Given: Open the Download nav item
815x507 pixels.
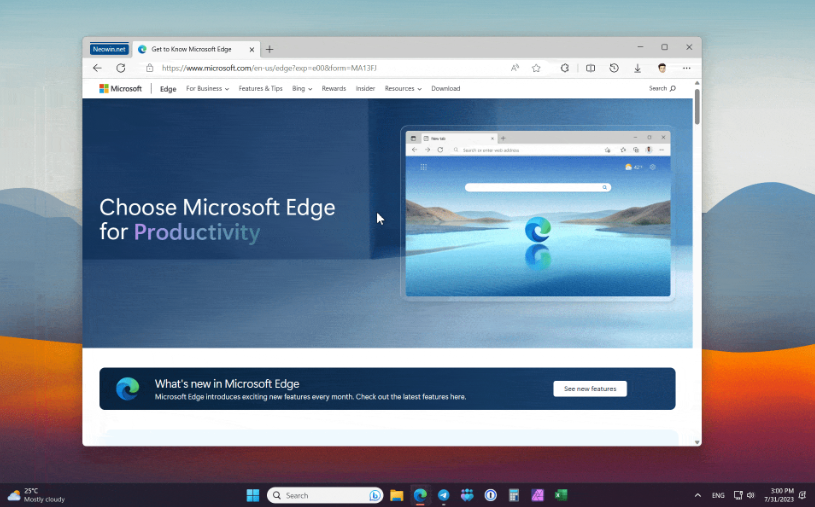Looking at the screenshot, I should pyautogui.click(x=445, y=88).
